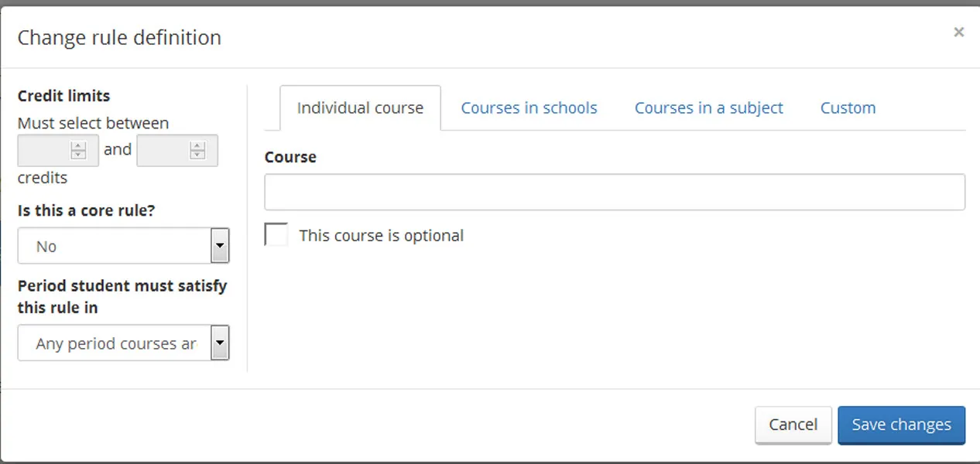Image resolution: width=980 pixels, height=464 pixels.
Task: Click the dropdown arrow on the core rule selector
Action: tap(220, 246)
